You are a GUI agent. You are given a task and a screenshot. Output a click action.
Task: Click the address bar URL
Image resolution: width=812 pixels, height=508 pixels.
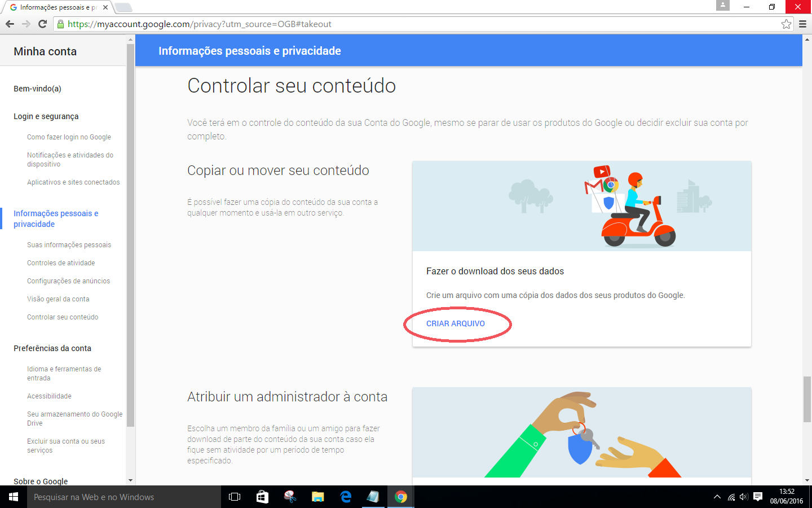coord(200,24)
